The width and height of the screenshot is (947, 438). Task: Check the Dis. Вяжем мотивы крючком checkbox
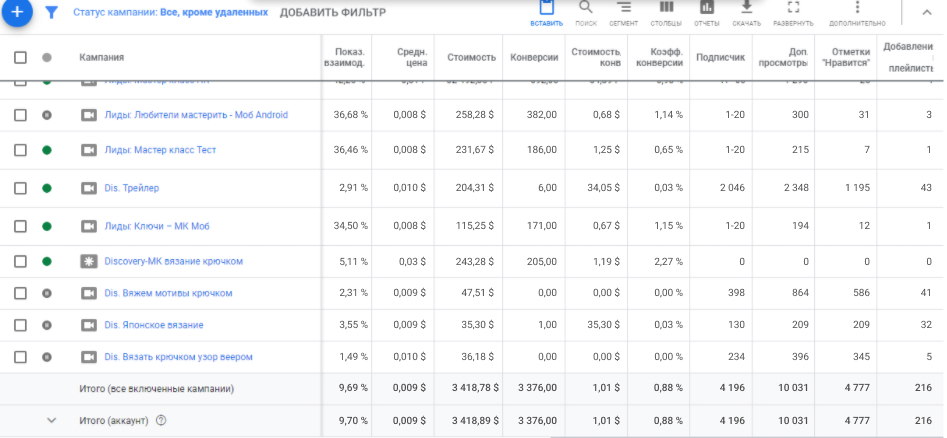tap(20, 293)
